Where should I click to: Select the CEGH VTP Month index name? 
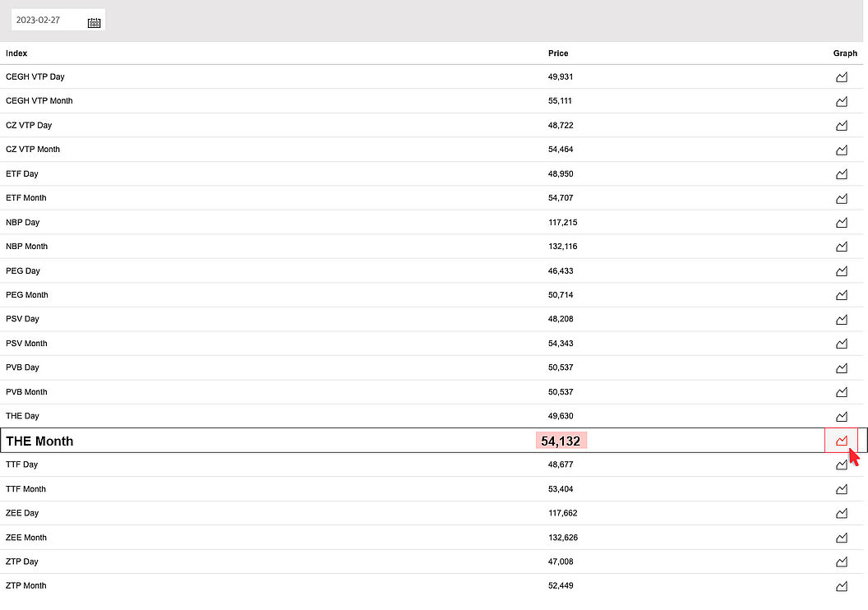39,101
